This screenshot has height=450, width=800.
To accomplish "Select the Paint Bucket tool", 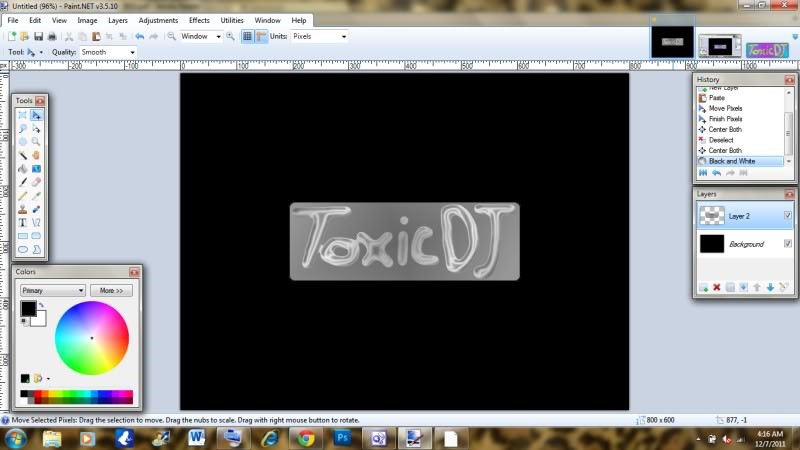I will click(22, 169).
